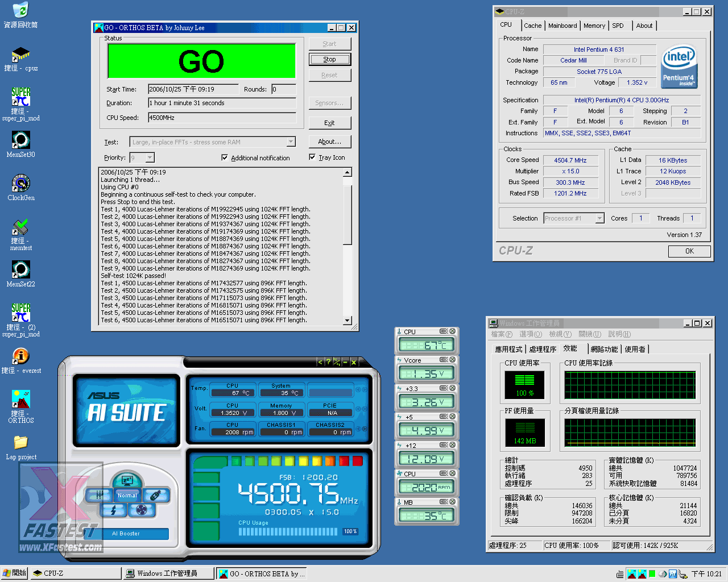Open settings of MB temperature widget
728x582 pixels.
pos(444,502)
